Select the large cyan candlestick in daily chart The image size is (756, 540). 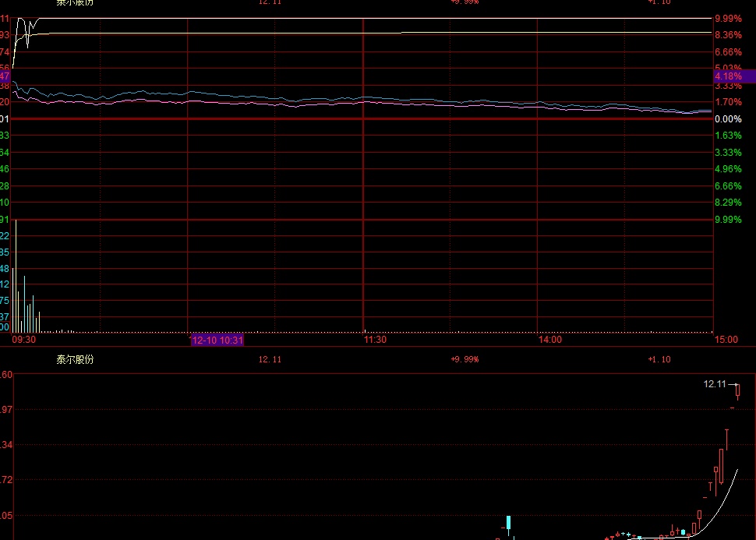point(508,522)
